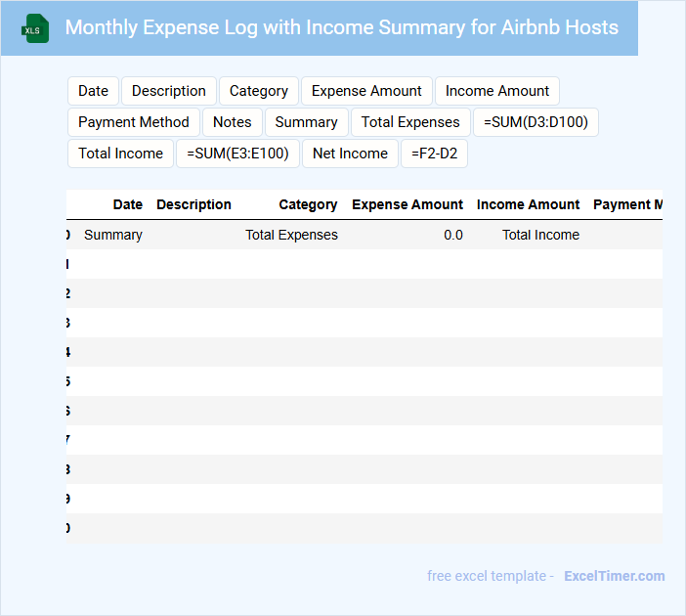
Task: Choose the Net Income tag
Action: tap(350, 154)
